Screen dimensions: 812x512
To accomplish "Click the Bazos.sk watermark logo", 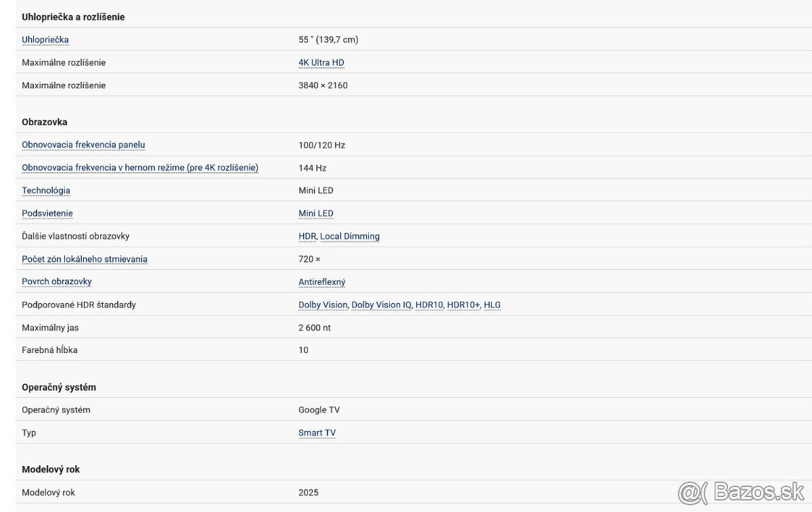I will click(x=741, y=492).
